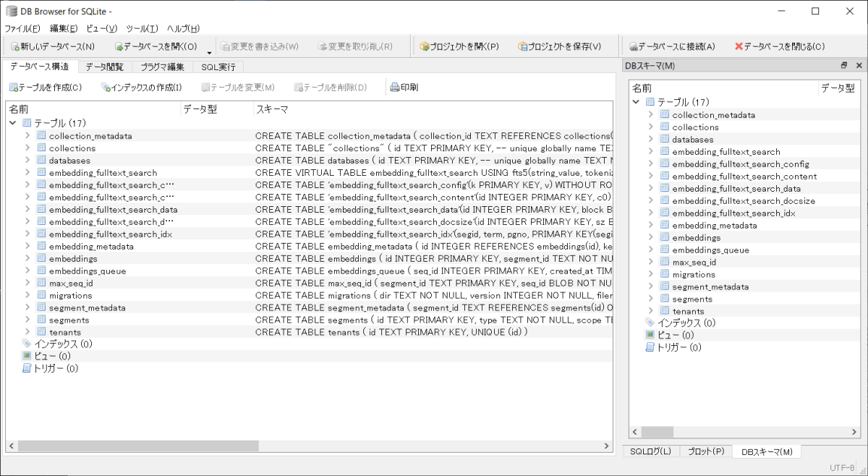Close the DBスキーマ(M) panel
The height and width of the screenshot is (476, 868).
859,66
